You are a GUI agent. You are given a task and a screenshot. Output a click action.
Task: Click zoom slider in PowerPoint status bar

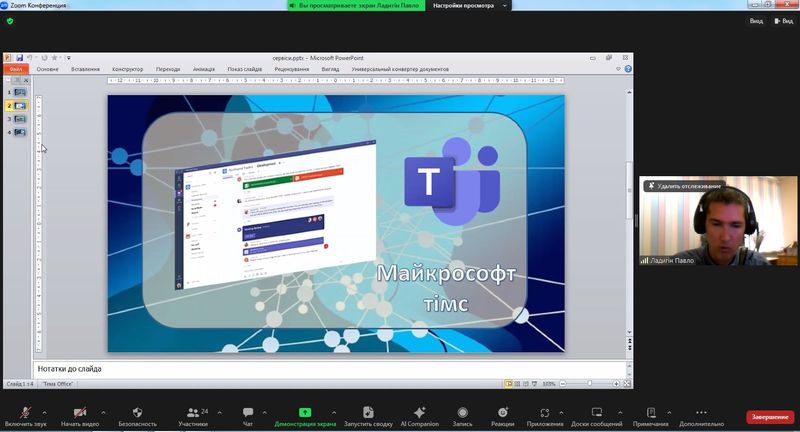point(589,384)
